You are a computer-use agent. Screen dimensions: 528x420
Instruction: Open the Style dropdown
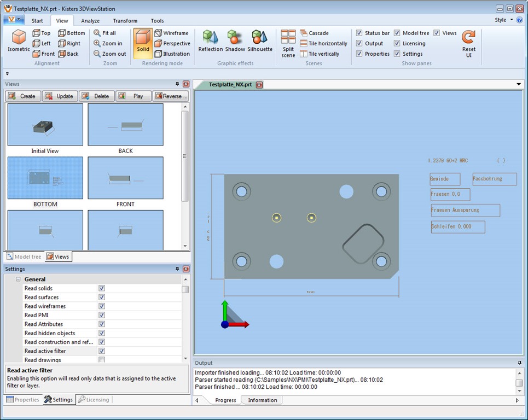(504, 20)
